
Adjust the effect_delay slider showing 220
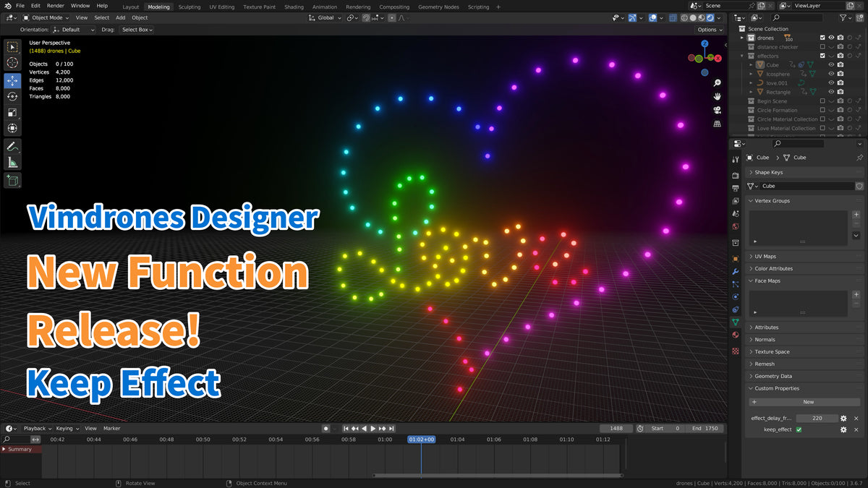pos(817,417)
